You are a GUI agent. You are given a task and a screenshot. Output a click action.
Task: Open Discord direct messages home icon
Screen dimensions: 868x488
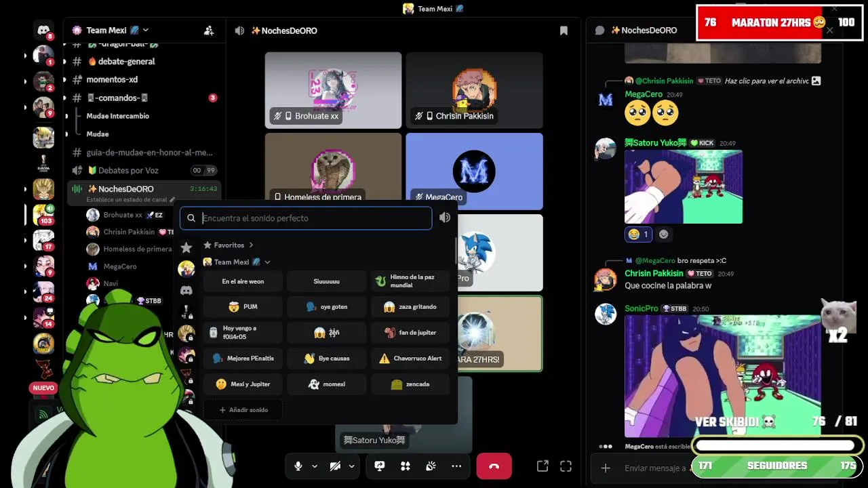pos(43,30)
